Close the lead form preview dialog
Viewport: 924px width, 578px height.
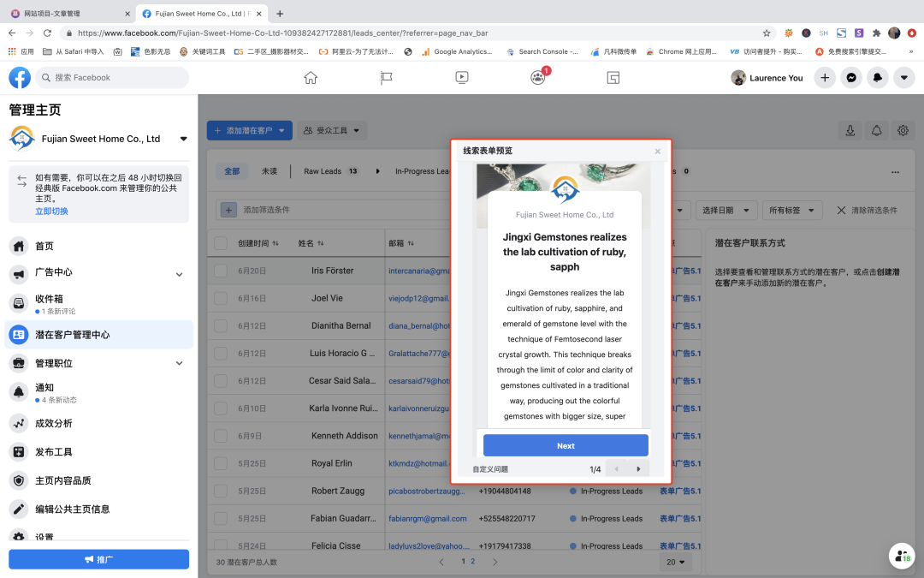coord(658,152)
